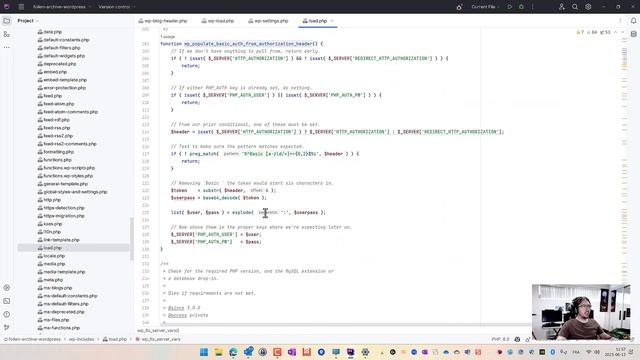
Task: Open the Version control dropdown
Action: click(117, 7)
